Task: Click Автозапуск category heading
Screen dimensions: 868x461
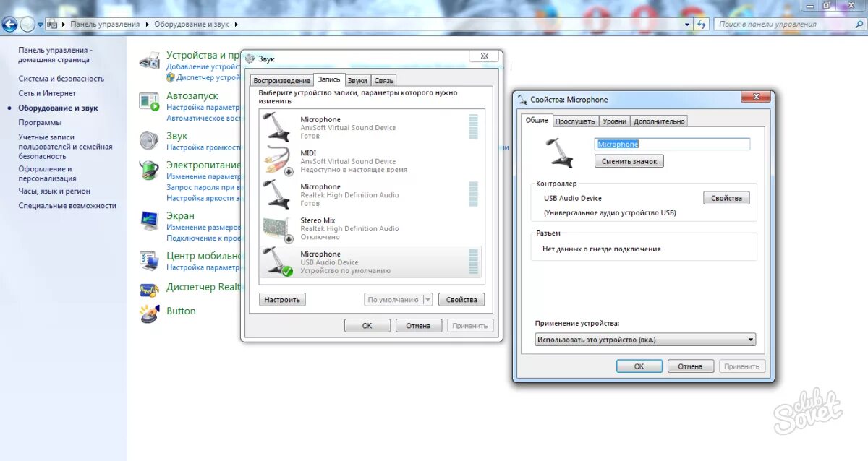Action: coord(192,95)
